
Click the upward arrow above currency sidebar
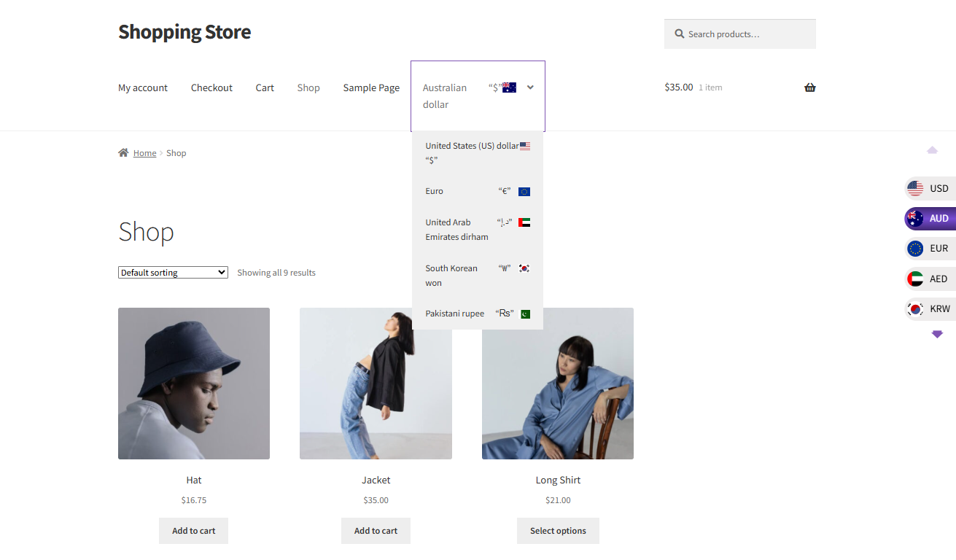click(932, 150)
